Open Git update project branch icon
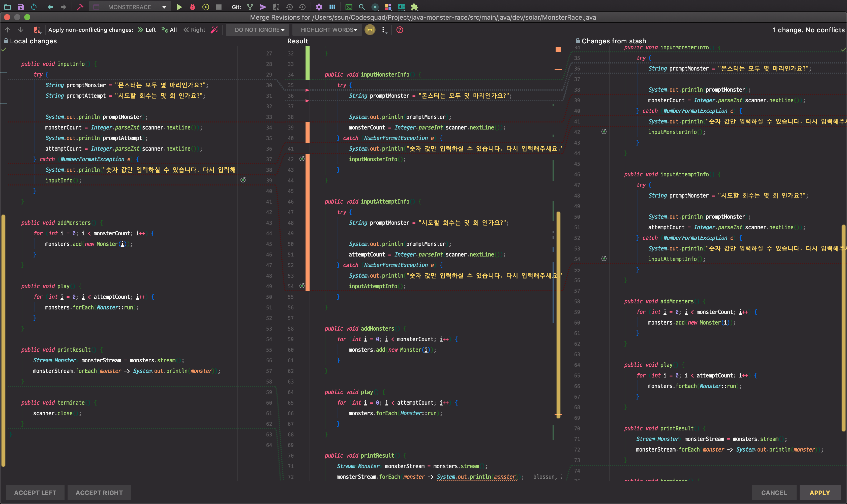 [x=250, y=7]
